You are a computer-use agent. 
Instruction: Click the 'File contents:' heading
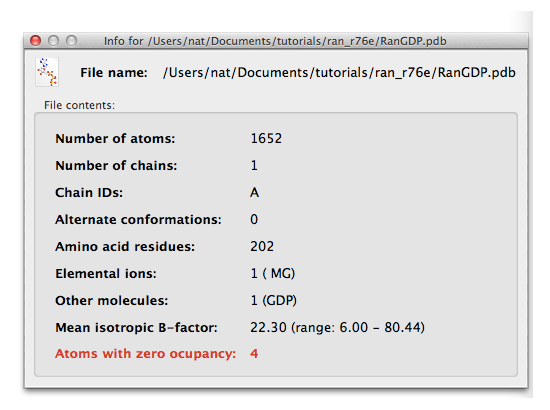79,105
